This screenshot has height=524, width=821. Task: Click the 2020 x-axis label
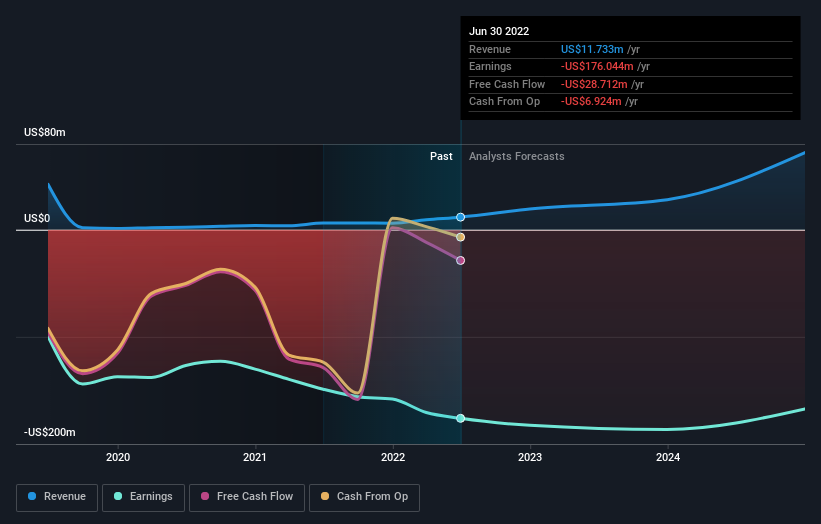point(118,457)
